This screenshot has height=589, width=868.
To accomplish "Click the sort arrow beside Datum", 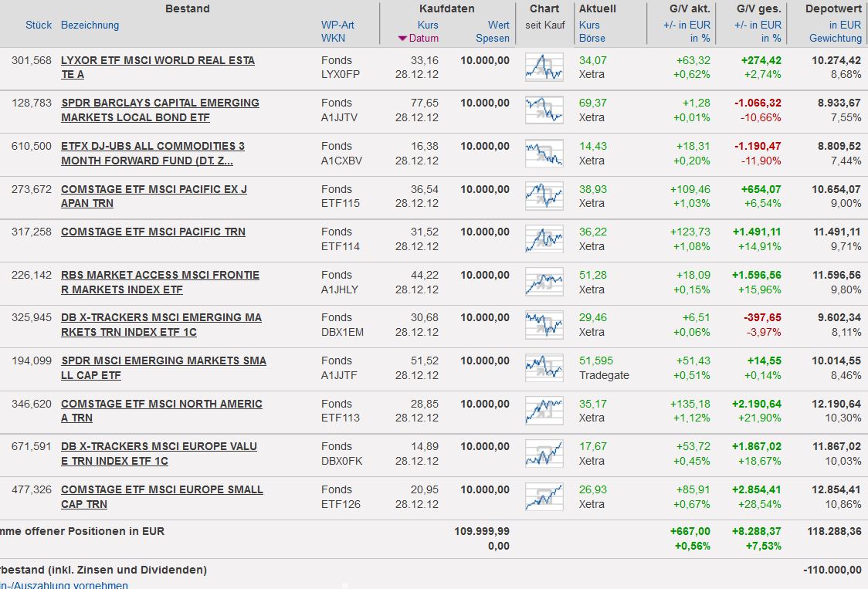I will click(402, 39).
